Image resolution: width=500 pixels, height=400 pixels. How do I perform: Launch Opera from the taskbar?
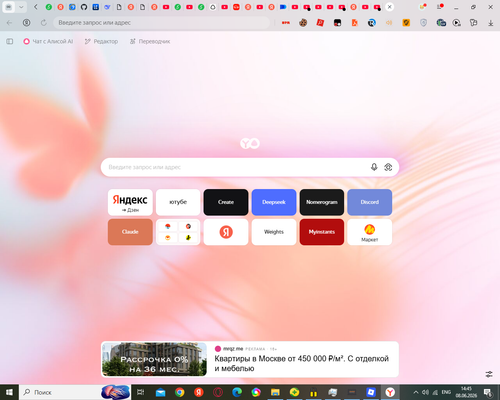218,392
